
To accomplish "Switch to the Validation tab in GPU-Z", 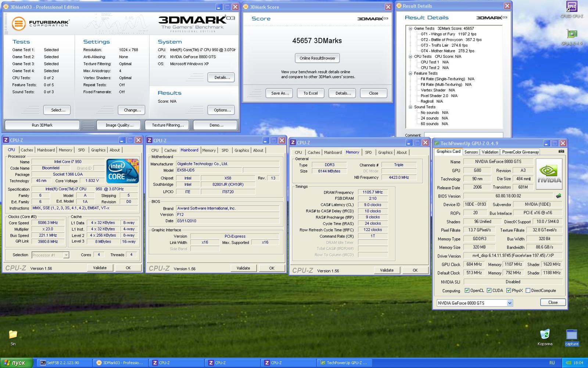I will pyautogui.click(x=490, y=152).
